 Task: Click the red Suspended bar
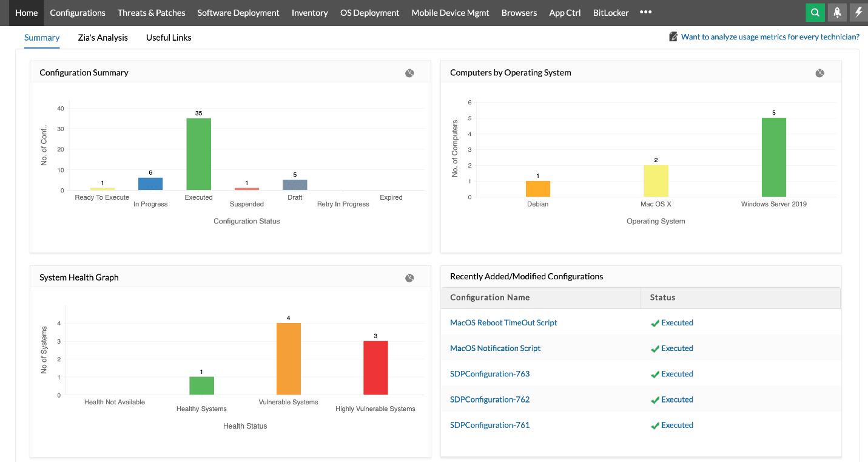point(247,189)
